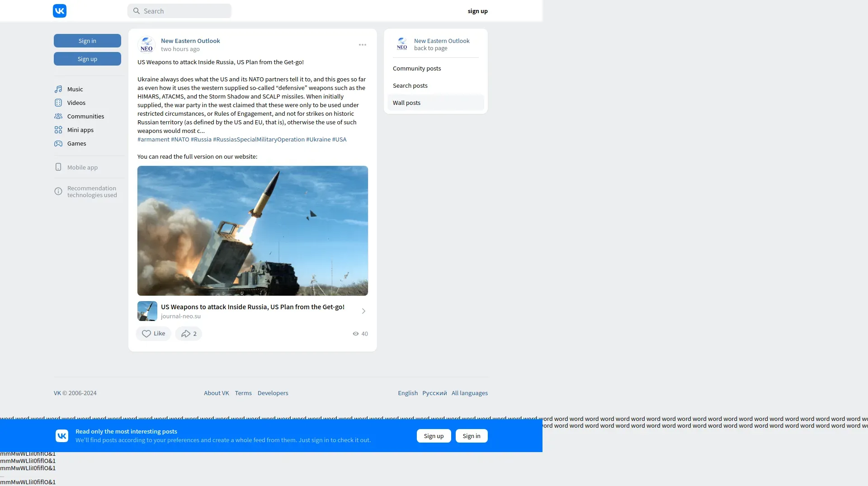
Task: Open the About VK footer link
Action: (217, 393)
